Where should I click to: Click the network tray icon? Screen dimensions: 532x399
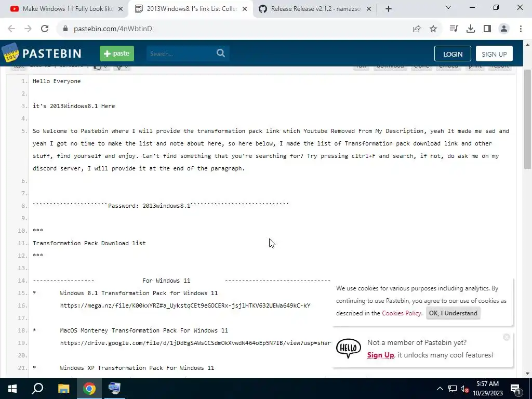point(453,389)
